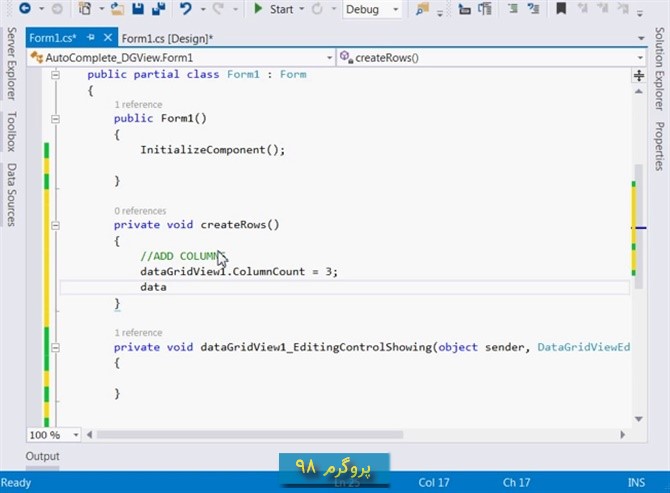This screenshot has height=493, width=670.
Task: Click 'Col 17' in the status bar
Action: point(434,483)
